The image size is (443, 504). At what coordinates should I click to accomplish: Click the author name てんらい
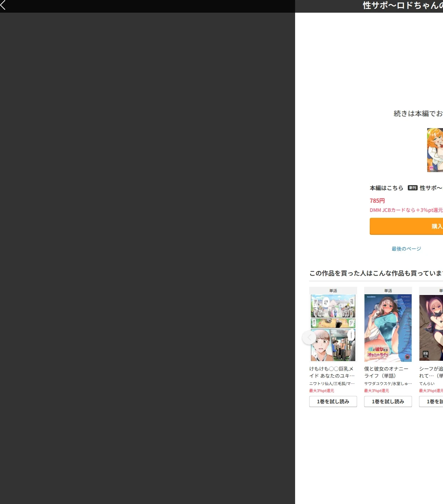pyautogui.click(x=427, y=384)
